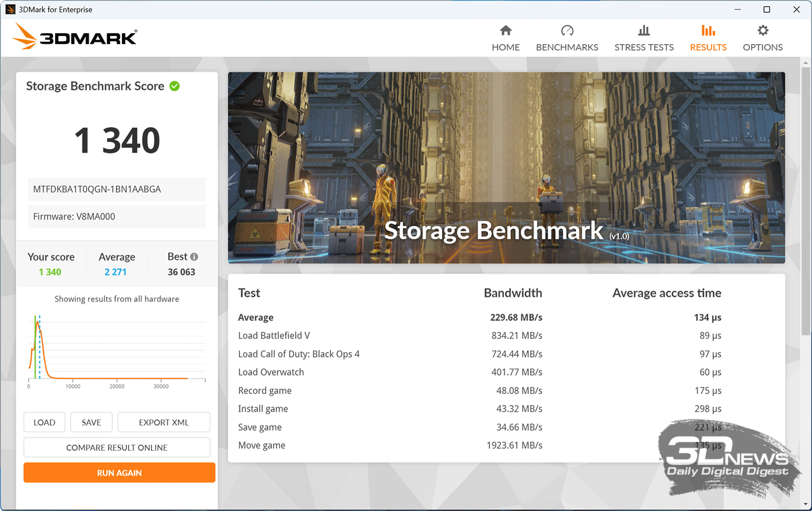Select the RESULTS tab label
Screen dimensions: 812x511
tap(708, 47)
